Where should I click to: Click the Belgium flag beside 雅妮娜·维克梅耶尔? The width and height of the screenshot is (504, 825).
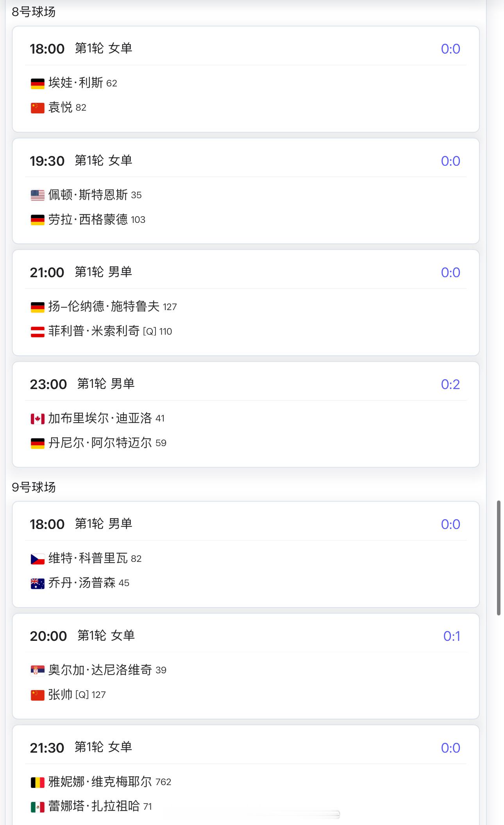(38, 782)
